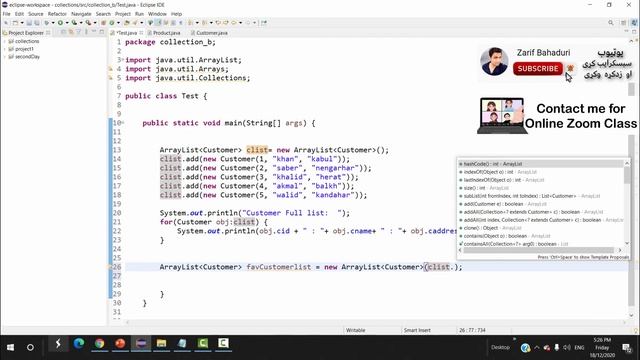The image size is (640, 360).
Task: Expand the project1 tree node
Action: (x=4, y=49)
